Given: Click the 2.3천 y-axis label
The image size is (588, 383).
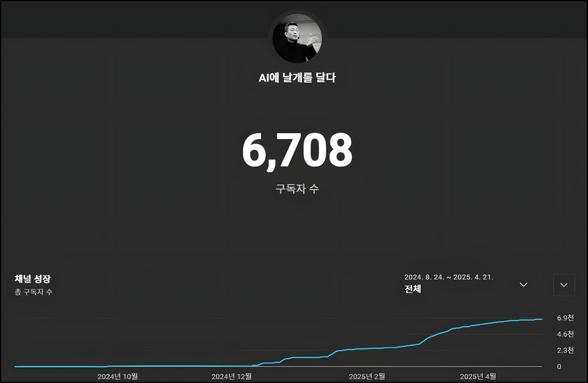Looking at the screenshot, I should [565, 350].
